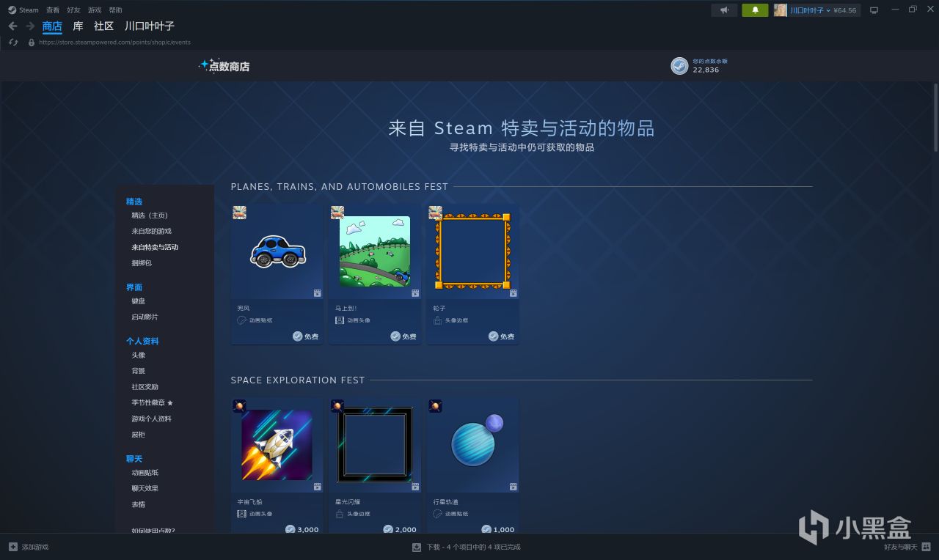
Task: Open 启动影片 under 界面
Action: click(x=145, y=317)
